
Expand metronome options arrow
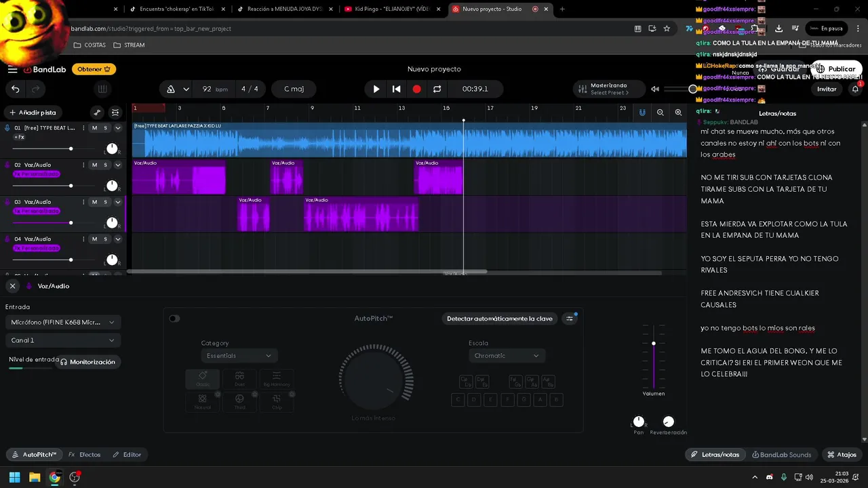[186, 89]
